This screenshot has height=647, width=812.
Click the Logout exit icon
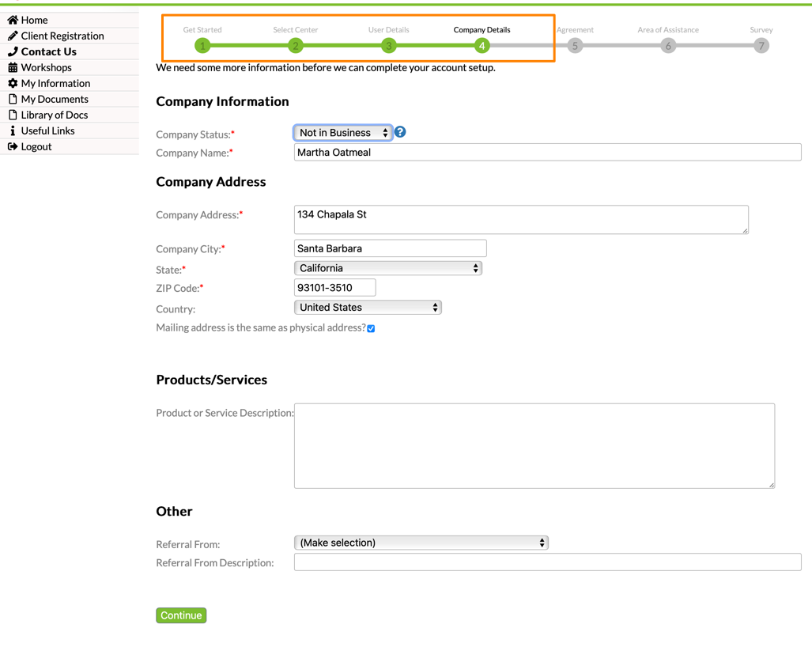13,146
